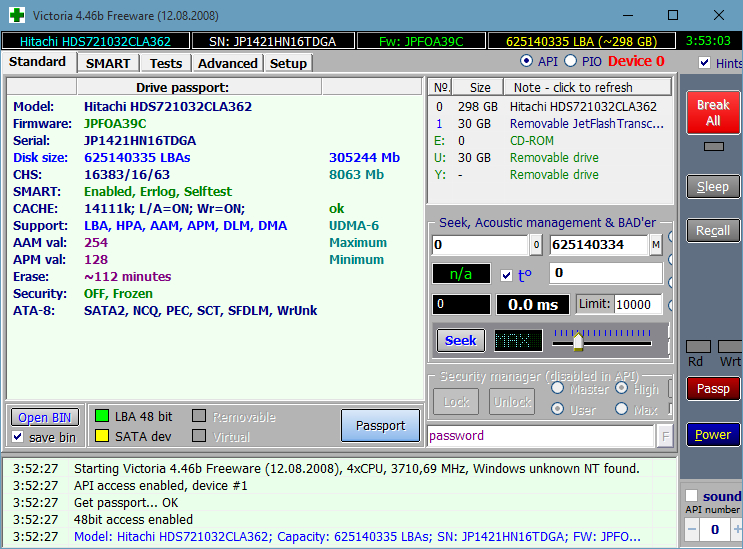The width and height of the screenshot is (743, 549).
Task: Click the small 0 button beside start LBA
Action: pyautogui.click(x=536, y=245)
